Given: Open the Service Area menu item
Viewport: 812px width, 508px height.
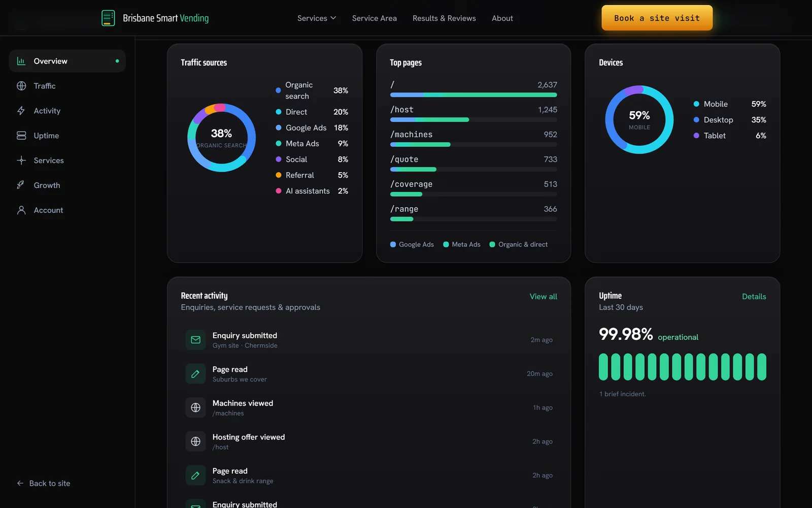Looking at the screenshot, I should [375, 18].
